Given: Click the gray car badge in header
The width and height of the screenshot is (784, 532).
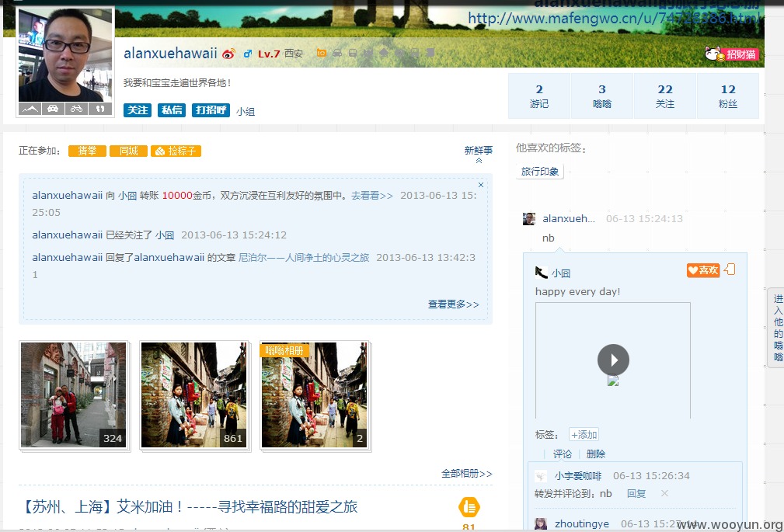Looking at the screenshot, I should (x=337, y=53).
